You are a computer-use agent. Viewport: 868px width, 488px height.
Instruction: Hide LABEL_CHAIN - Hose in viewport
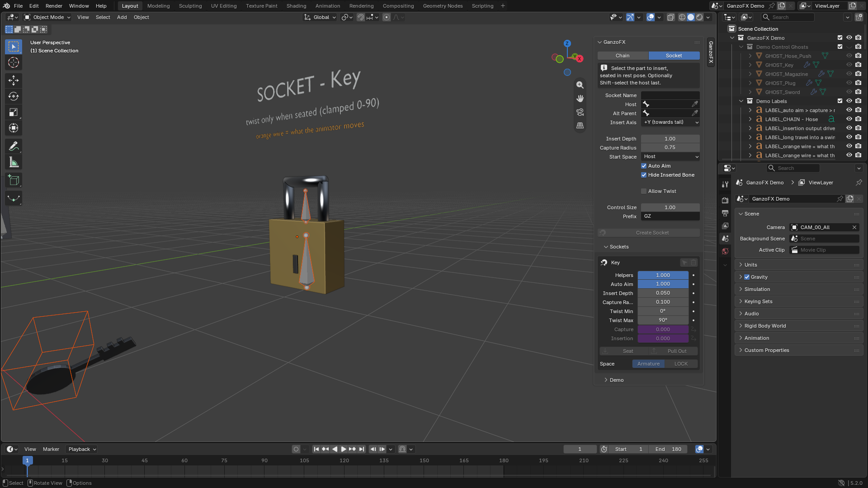pos(849,119)
